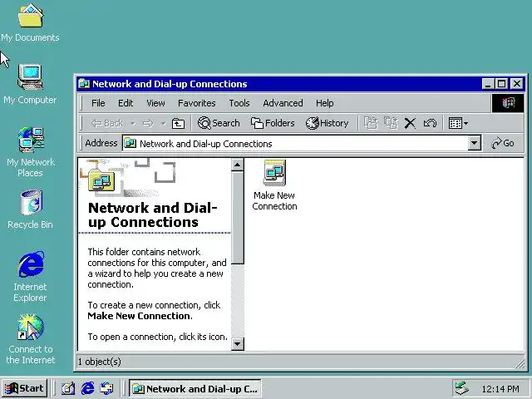Click the Go button
532x399 pixels.
click(503, 143)
